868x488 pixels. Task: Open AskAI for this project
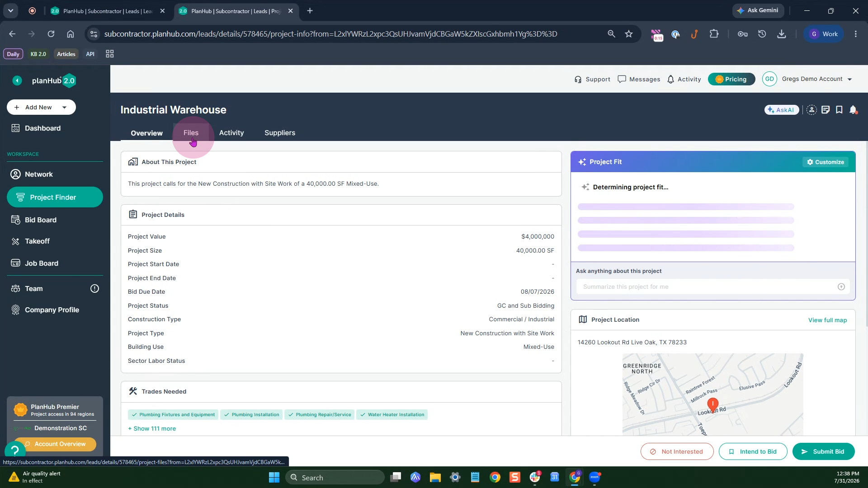(x=782, y=110)
